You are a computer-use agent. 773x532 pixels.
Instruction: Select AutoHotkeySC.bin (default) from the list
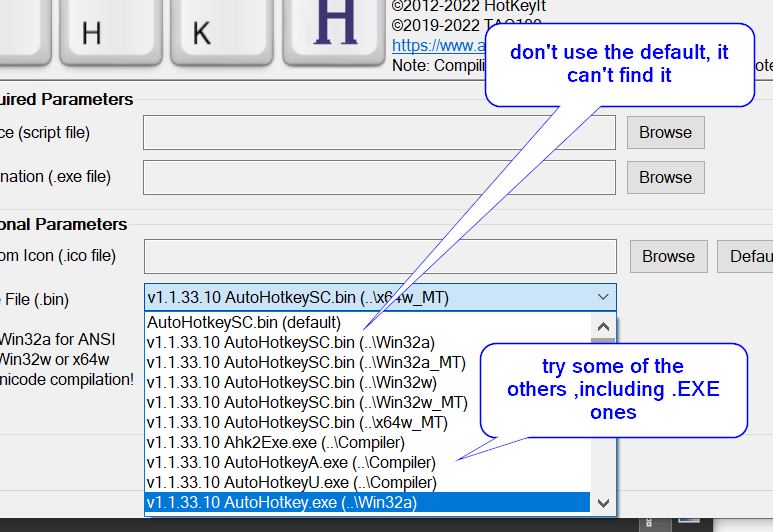tap(244, 322)
